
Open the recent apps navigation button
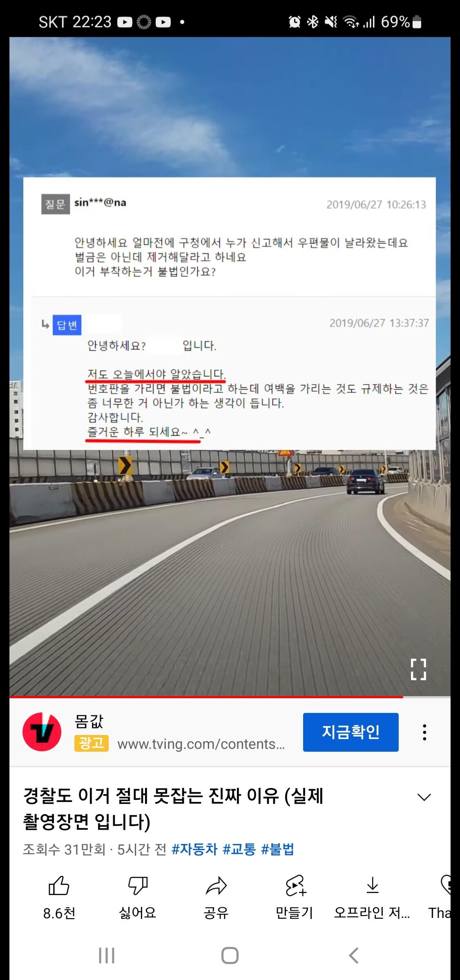coord(107,955)
